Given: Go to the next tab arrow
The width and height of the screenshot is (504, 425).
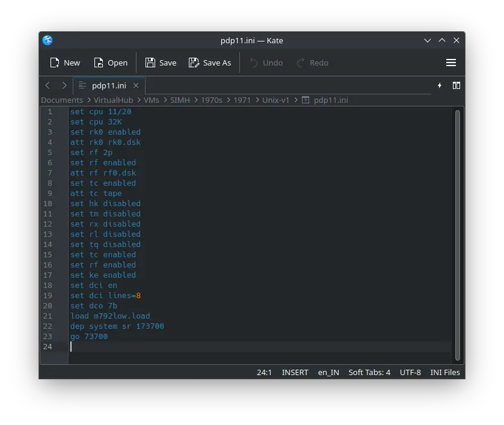Looking at the screenshot, I should pyautogui.click(x=64, y=85).
